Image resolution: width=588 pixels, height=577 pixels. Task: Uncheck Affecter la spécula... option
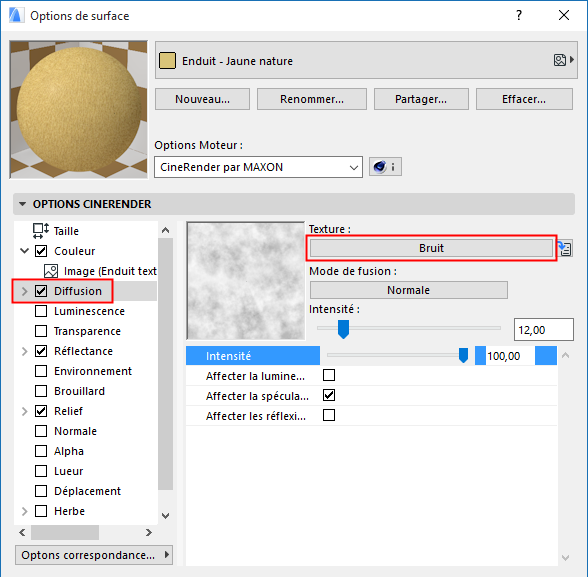pyautogui.click(x=329, y=395)
